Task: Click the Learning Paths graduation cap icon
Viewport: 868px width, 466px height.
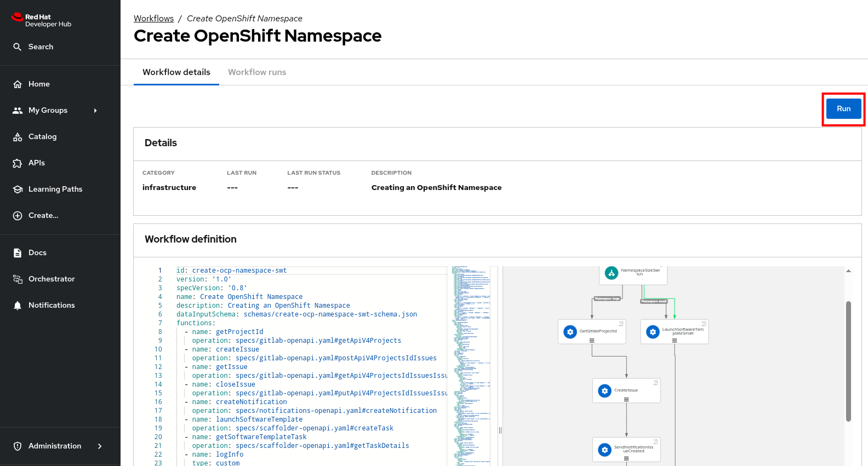Action: pyautogui.click(x=18, y=189)
